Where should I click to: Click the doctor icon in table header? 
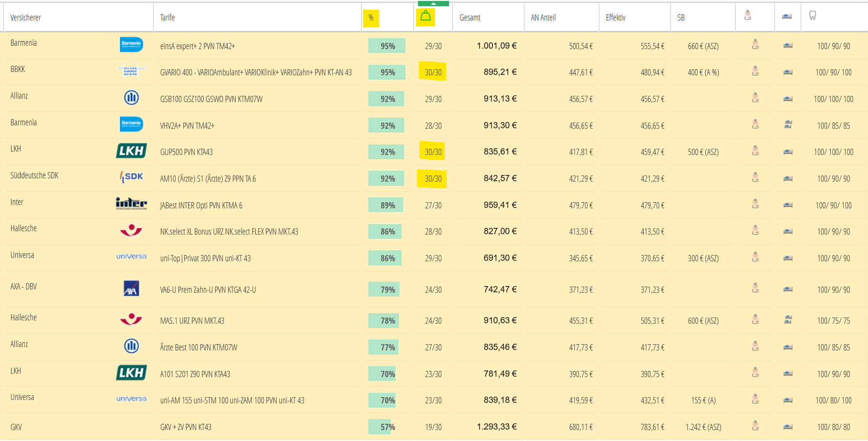click(748, 16)
